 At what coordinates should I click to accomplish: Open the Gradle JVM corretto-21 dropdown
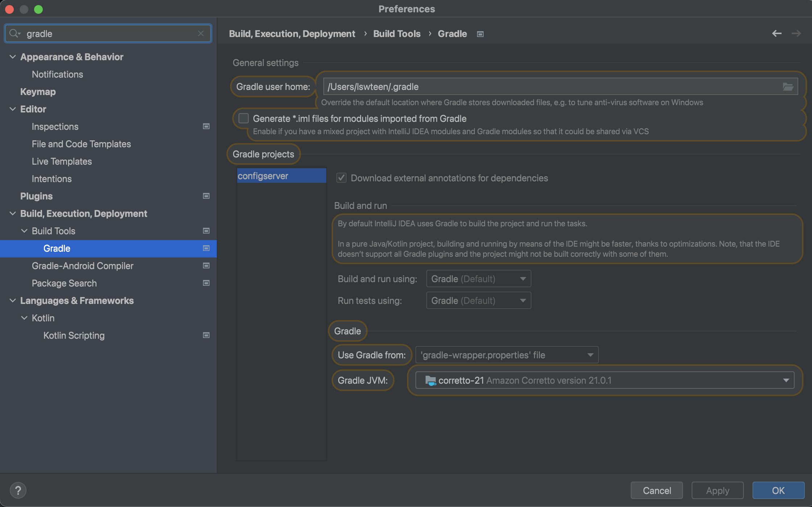coord(604,380)
